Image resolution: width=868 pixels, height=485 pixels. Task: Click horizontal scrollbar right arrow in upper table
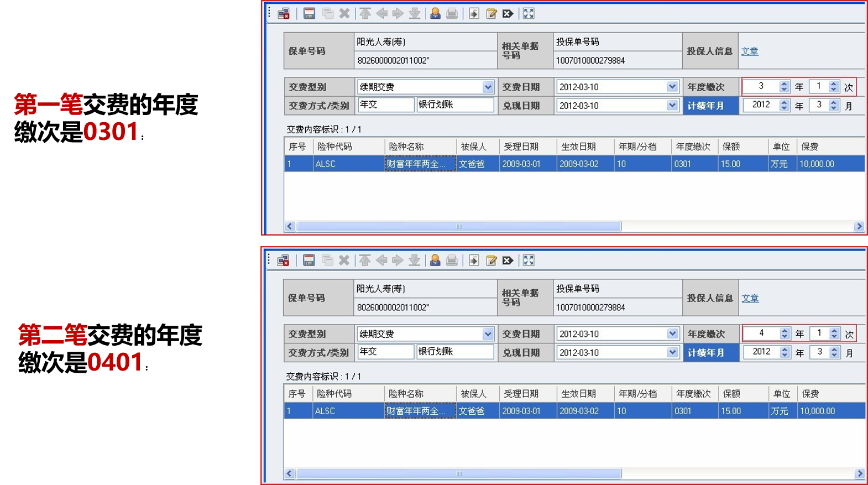859,226
